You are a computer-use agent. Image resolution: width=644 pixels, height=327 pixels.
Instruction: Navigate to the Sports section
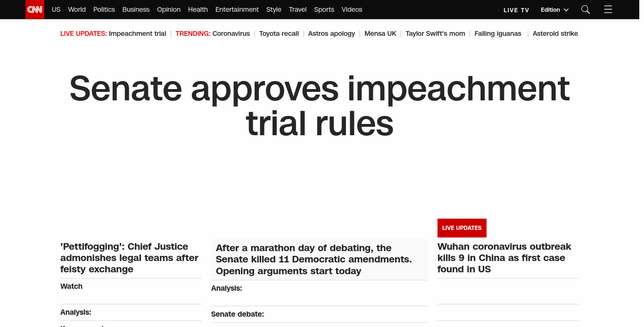[x=324, y=9]
